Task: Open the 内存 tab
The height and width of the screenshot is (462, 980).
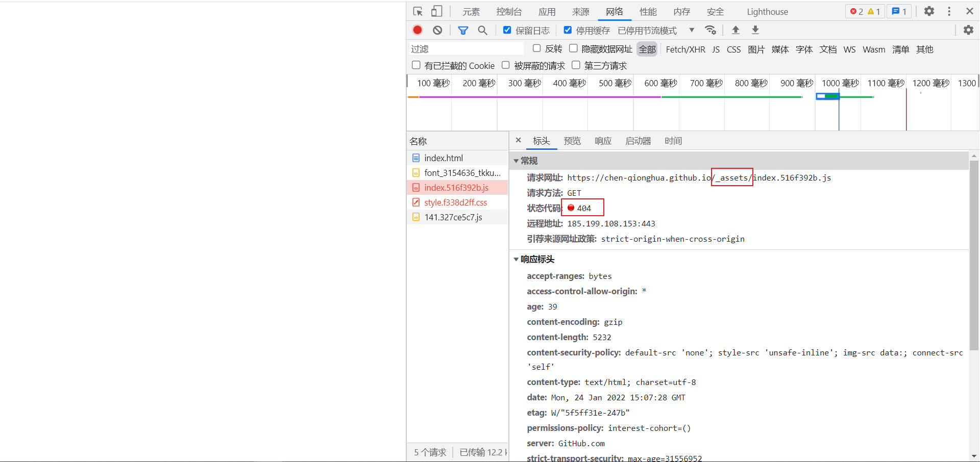Action: (x=681, y=12)
